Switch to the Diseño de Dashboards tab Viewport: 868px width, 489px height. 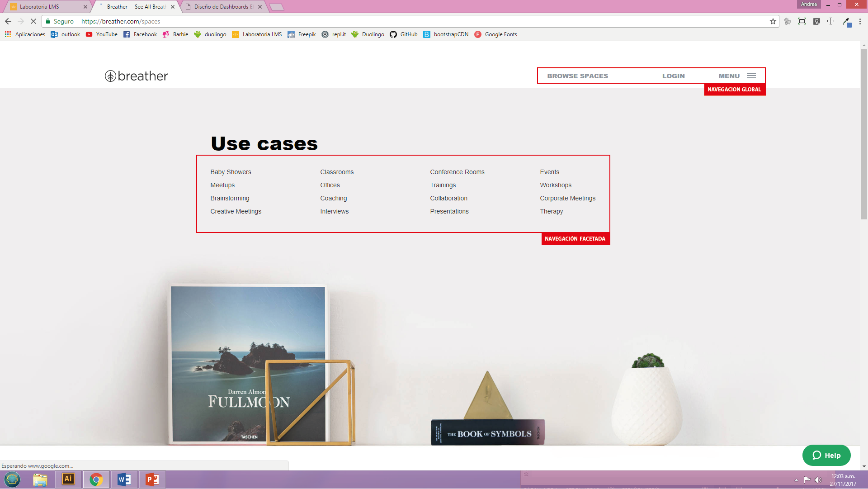222,7
